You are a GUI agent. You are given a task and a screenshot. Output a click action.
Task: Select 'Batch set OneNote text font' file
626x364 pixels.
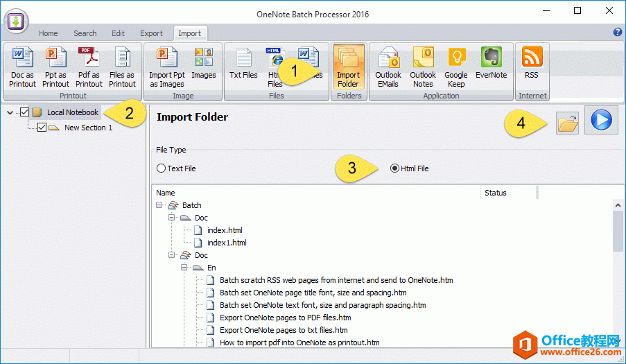point(322,305)
